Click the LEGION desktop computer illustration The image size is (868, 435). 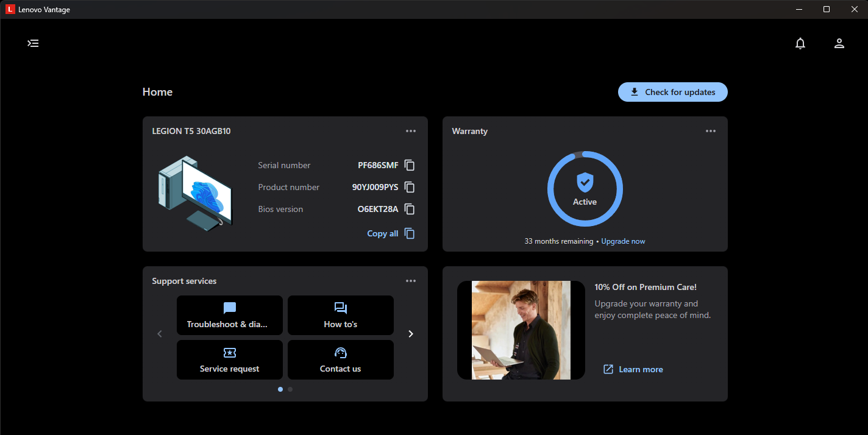(196, 193)
